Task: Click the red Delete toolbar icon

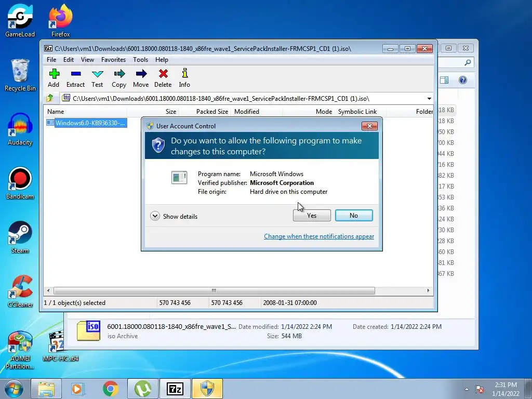Action: coord(163,78)
